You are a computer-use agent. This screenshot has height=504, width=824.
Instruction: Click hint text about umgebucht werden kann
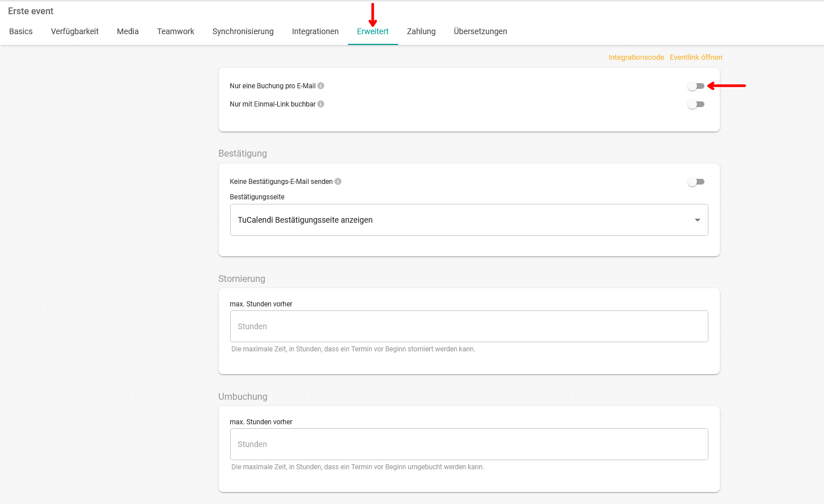click(x=358, y=467)
